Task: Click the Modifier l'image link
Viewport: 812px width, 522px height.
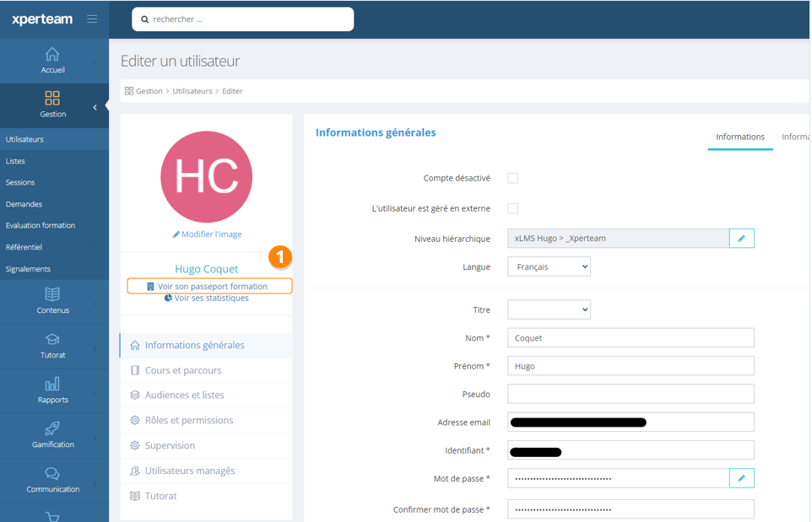Action: tap(207, 234)
